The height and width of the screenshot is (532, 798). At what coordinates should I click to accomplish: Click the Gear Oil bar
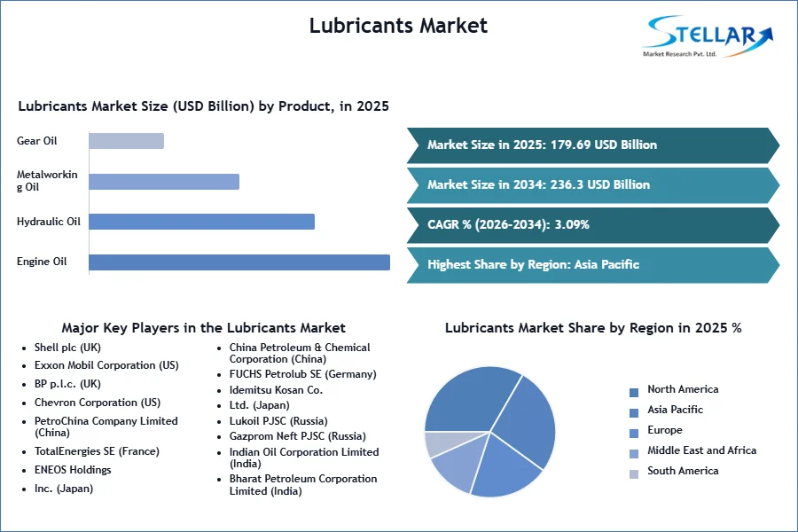tap(126, 141)
